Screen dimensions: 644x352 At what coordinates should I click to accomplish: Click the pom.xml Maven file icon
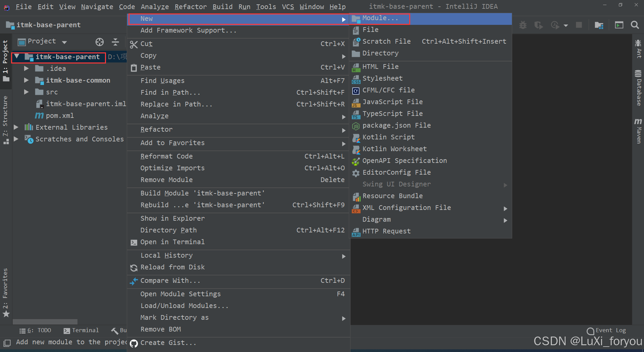[39, 116]
